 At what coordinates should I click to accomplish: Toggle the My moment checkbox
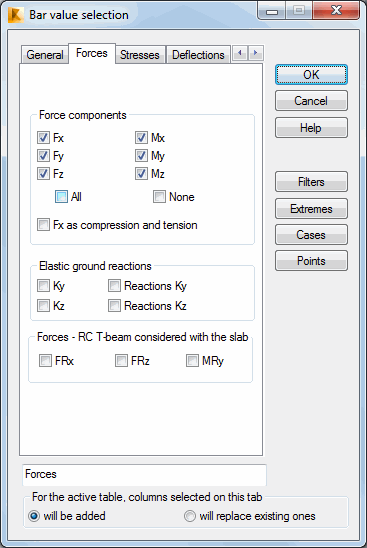141,156
